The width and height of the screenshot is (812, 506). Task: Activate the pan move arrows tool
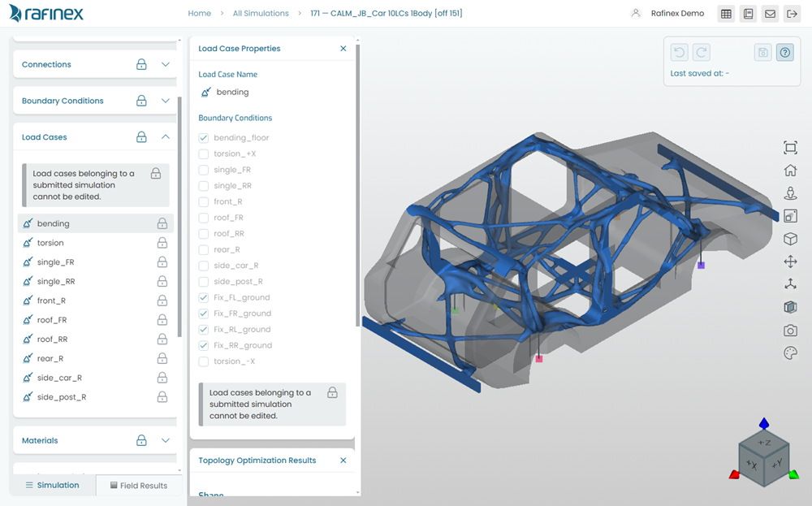coord(790,262)
